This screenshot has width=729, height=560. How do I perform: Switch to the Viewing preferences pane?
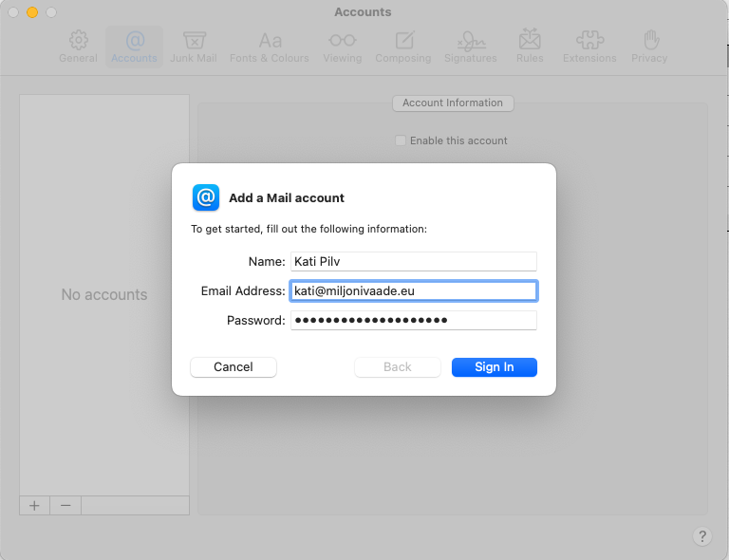343,47
